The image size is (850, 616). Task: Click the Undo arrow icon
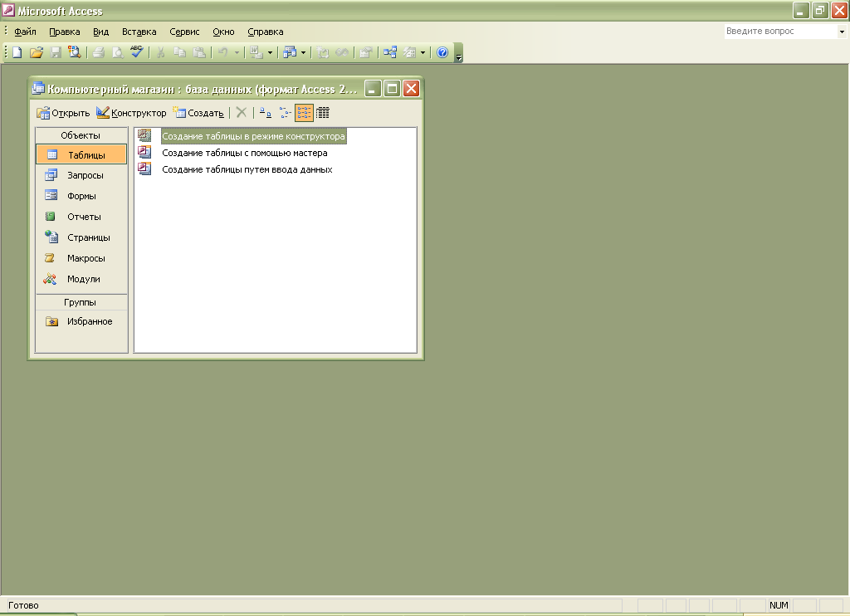point(222,52)
